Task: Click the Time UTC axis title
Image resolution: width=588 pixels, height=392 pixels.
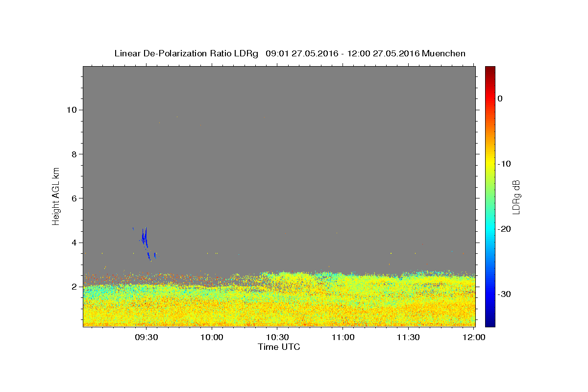Action: click(279, 347)
